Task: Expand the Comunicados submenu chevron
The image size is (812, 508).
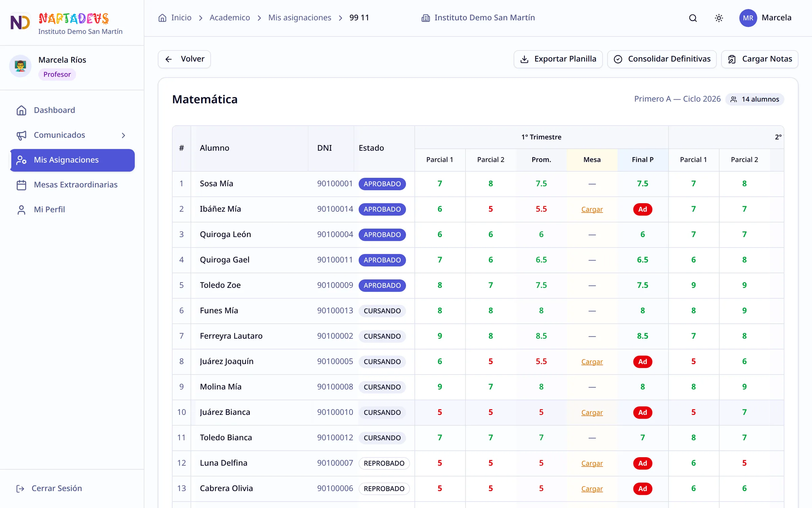Action: [123, 135]
